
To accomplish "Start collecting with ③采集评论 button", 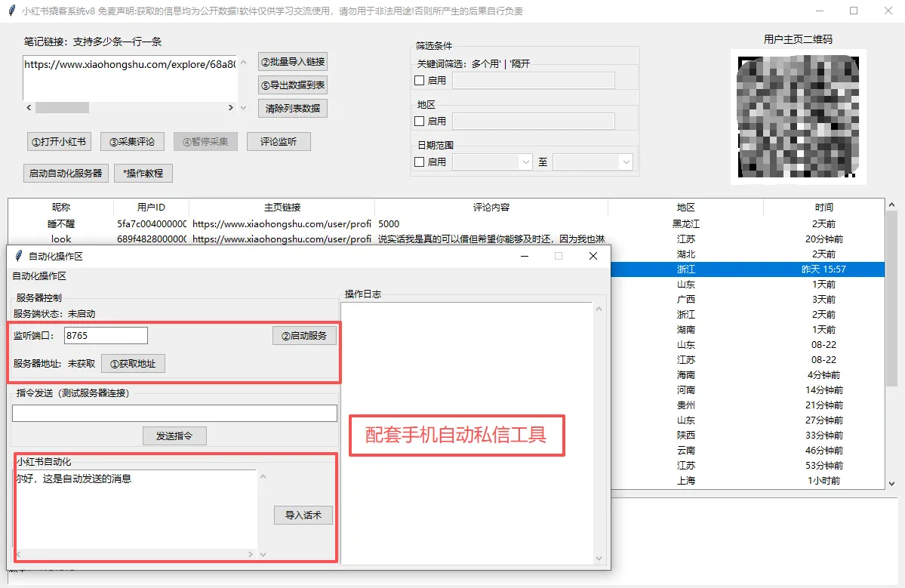I will [132, 142].
